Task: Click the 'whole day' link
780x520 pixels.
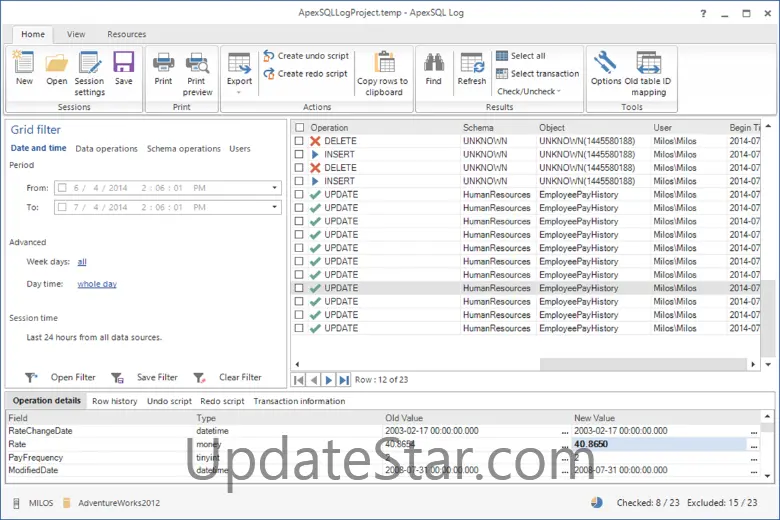Action: tap(97, 284)
